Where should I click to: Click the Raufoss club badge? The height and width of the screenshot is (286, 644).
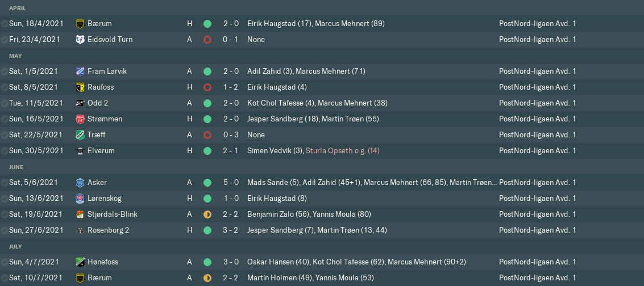(x=80, y=87)
